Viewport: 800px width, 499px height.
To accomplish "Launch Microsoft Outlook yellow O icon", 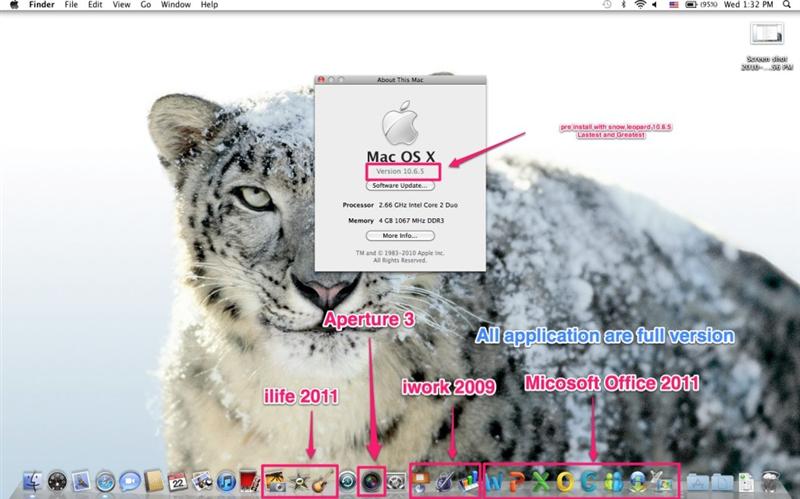I will (565, 482).
